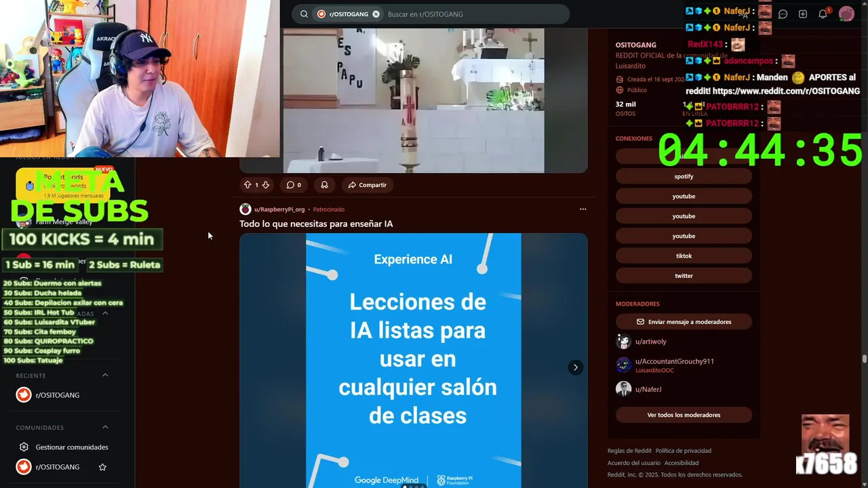
Task: Open the Experience AI ad image
Action: coord(414,361)
